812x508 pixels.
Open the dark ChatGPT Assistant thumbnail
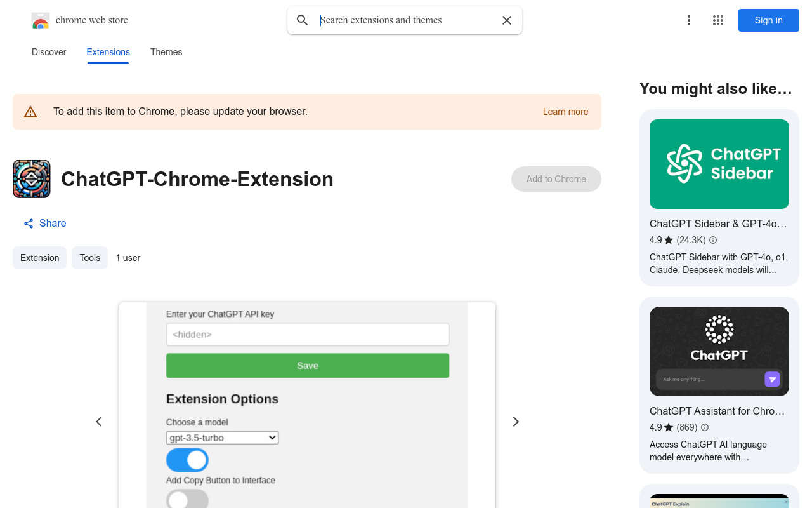pyautogui.click(x=719, y=351)
